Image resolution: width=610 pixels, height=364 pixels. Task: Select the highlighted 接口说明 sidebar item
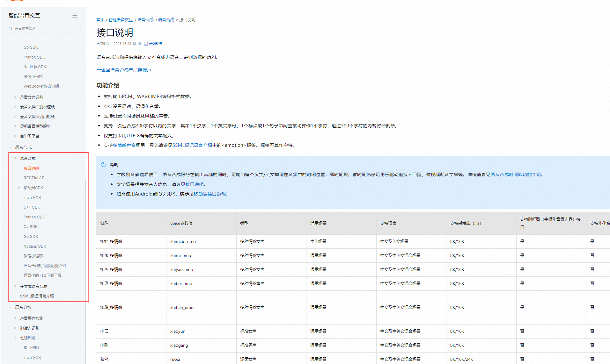31,168
